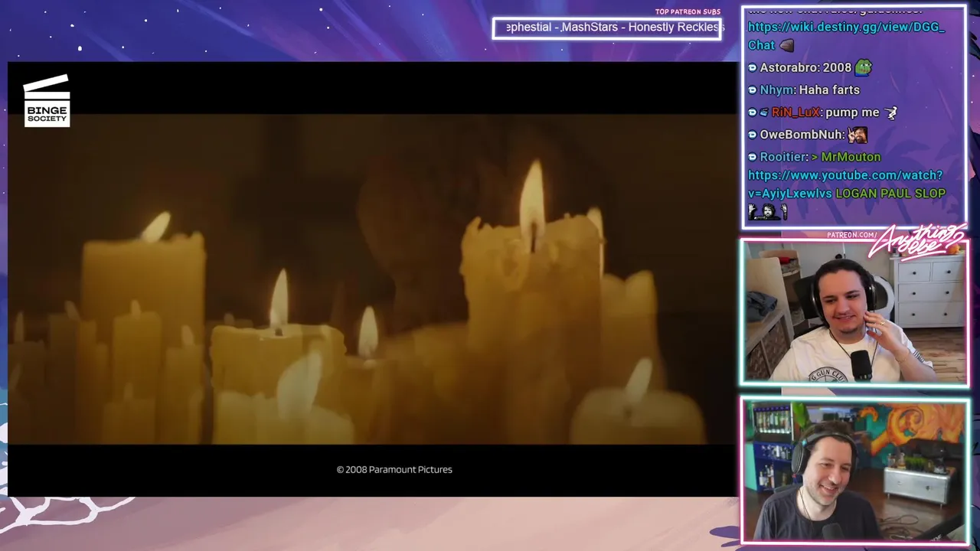Screen dimensions: 980x551
Task: Select the username Rooitier in chat
Action: pyautogui.click(x=784, y=157)
